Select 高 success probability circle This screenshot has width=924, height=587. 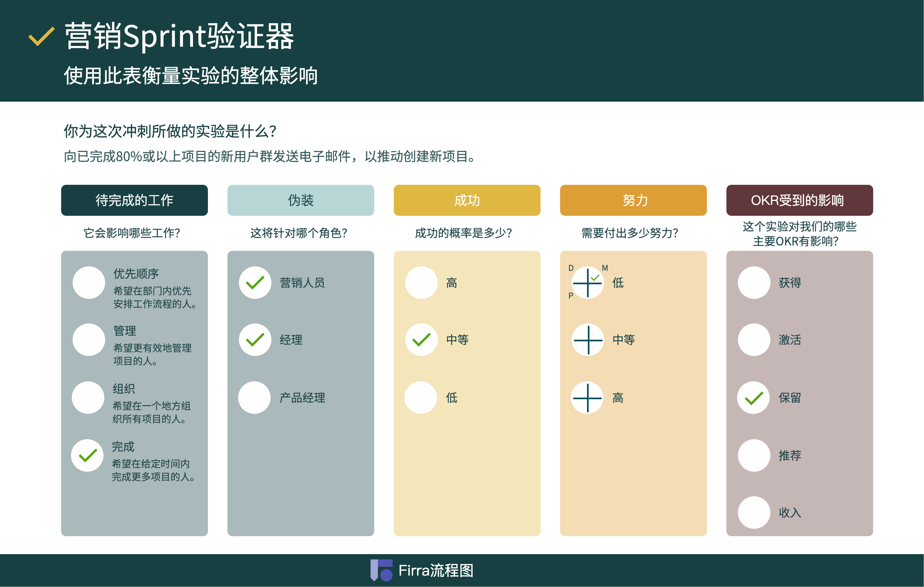pyautogui.click(x=421, y=283)
